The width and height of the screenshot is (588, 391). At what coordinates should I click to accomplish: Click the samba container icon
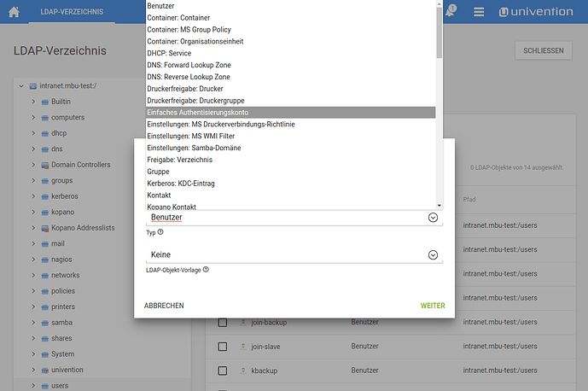45,323
